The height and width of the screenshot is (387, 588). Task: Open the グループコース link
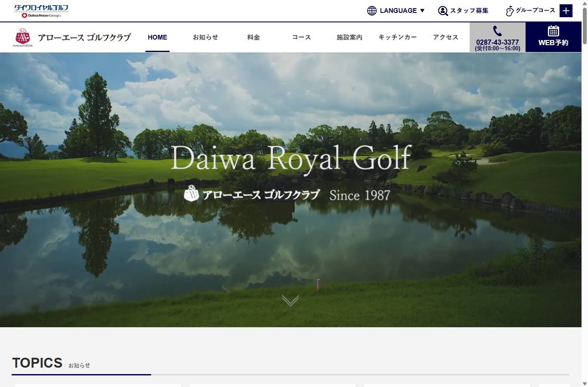coord(535,10)
